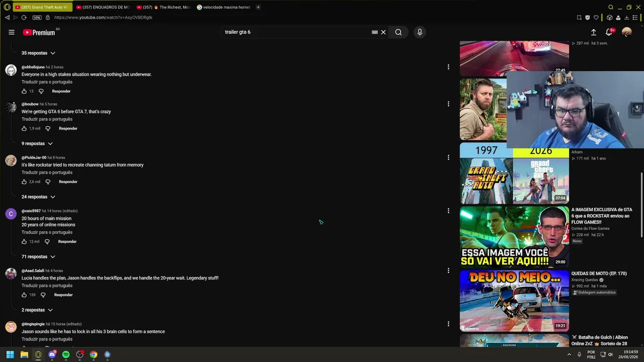
Task: Open a new browser tab
Action: pos(258,7)
